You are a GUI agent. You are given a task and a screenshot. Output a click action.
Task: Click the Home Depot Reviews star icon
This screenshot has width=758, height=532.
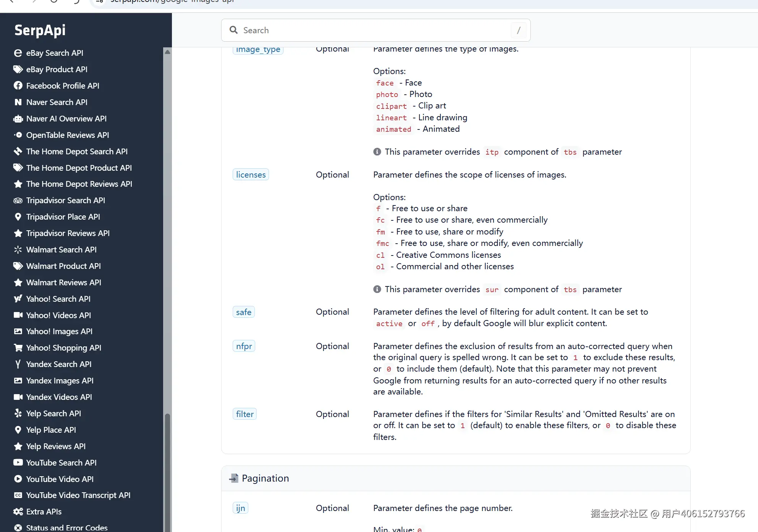click(18, 184)
